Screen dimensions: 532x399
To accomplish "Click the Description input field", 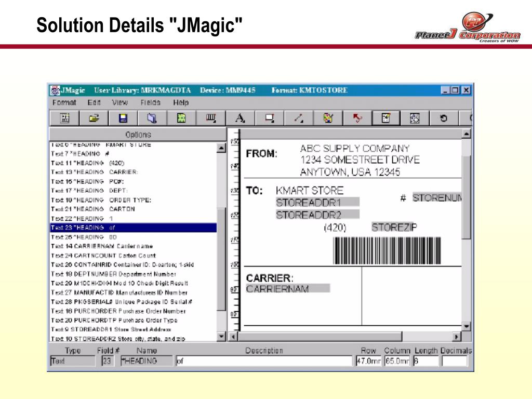I will pos(264,361).
